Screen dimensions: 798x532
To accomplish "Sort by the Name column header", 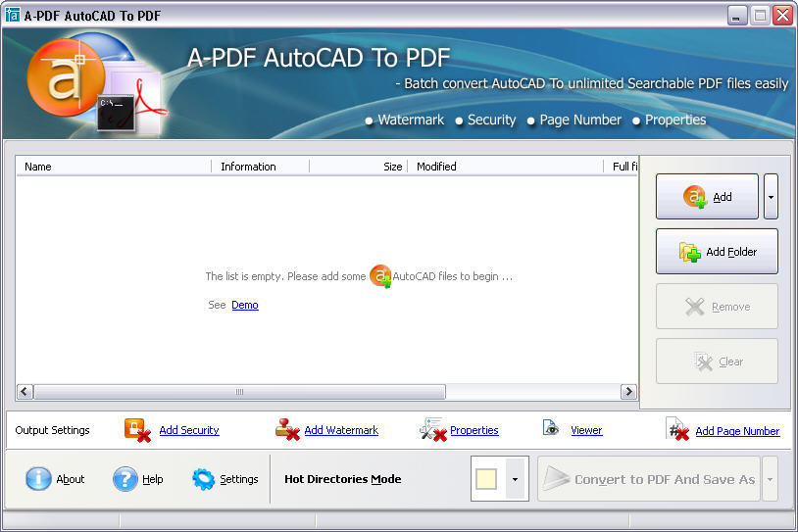I will (x=114, y=167).
